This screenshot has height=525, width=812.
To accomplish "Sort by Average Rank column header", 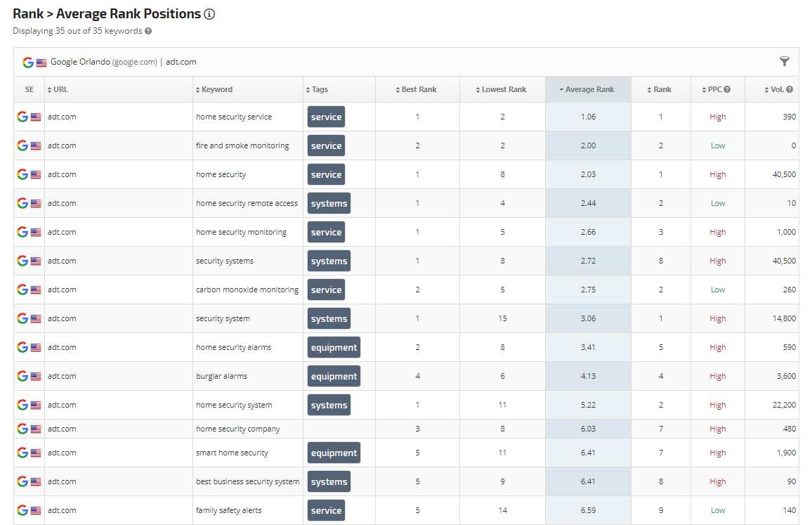I will 589,89.
